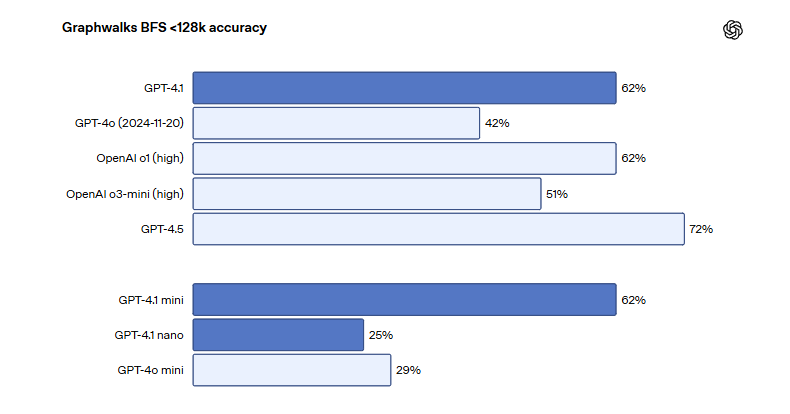
Task: Select the OpenAI o1 (high) label
Action: 140,158
